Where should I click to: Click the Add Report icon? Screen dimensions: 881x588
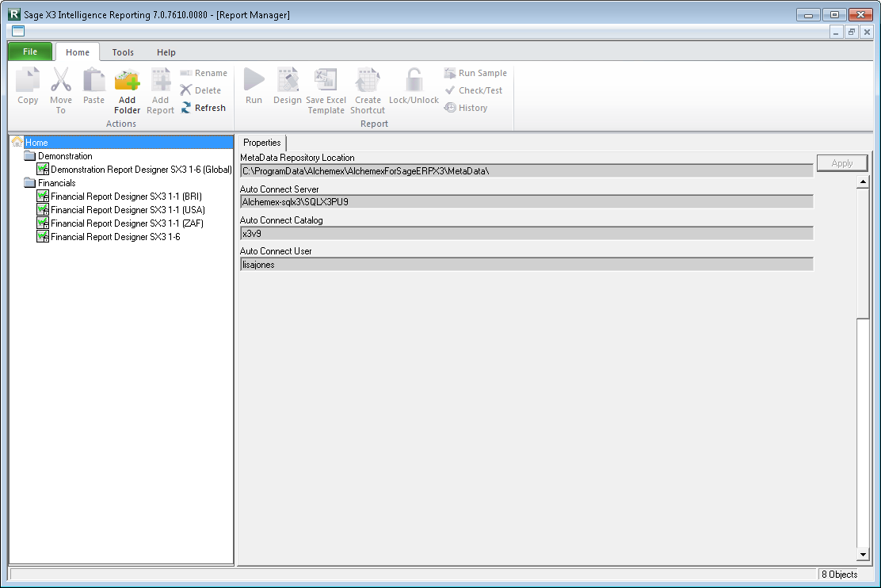(160, 80)
